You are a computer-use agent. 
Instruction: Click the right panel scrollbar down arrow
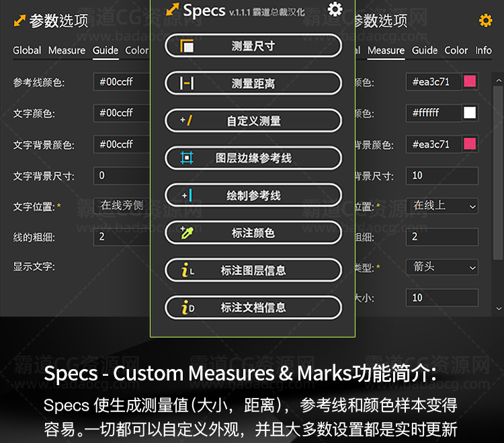tap(499, 309)
